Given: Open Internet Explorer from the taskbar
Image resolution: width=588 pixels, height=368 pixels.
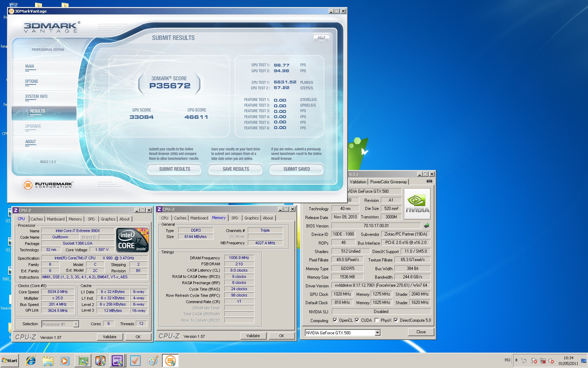Looking at the screenshot, I should tap(31, 361).
